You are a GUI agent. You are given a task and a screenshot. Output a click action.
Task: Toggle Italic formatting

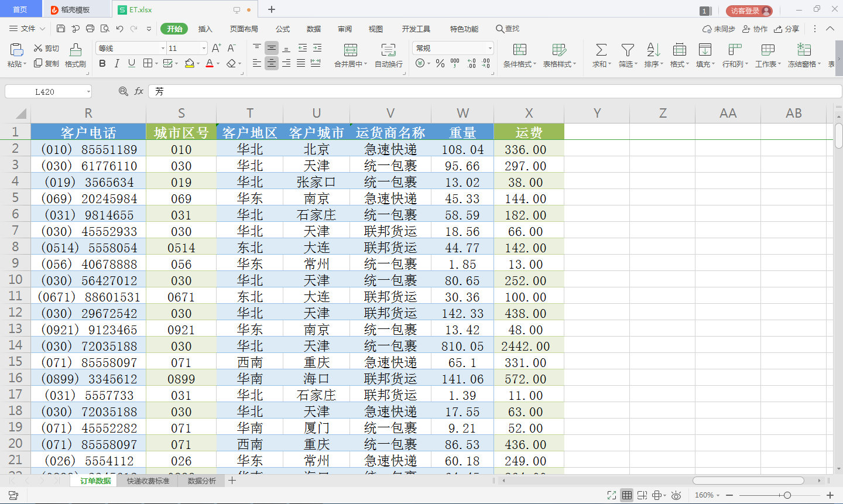(x=117, y=63)
